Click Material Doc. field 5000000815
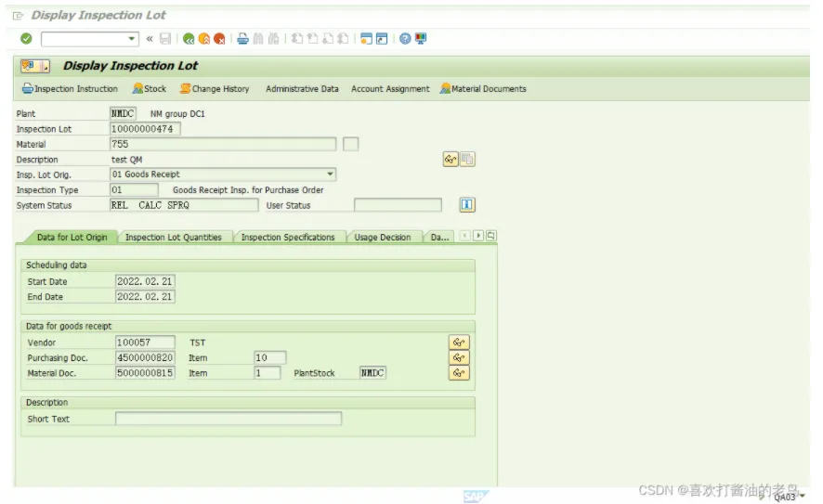 click(145, 372)
